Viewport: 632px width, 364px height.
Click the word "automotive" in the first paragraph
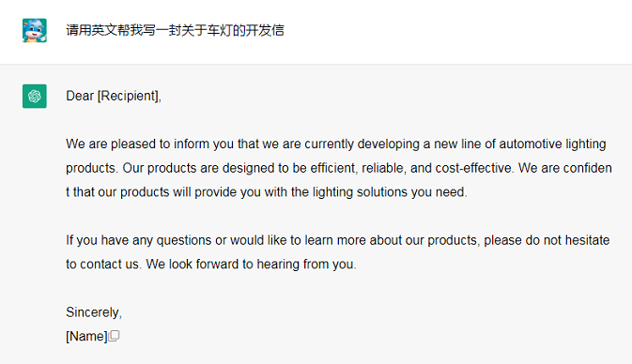pos(531,144)
